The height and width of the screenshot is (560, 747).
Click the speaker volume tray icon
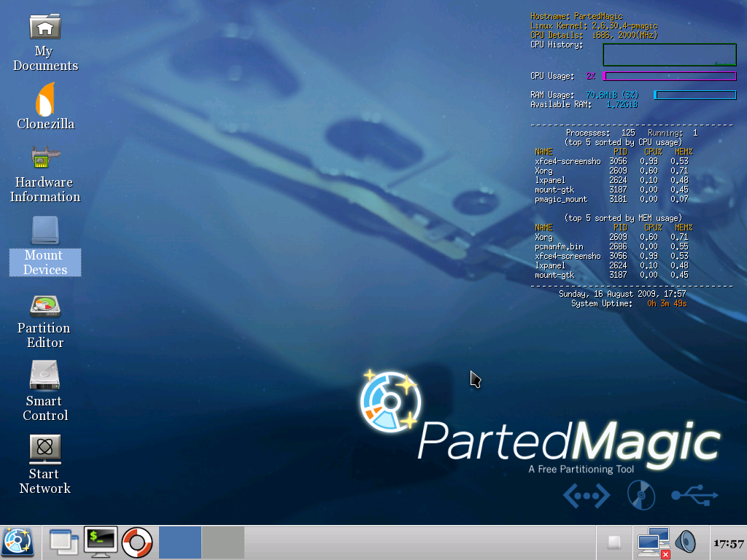coord(686,542)
